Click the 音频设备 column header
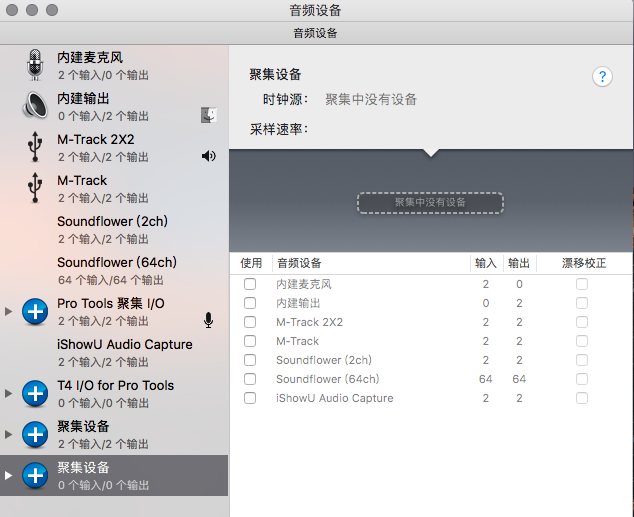The image size is (634, 517). (298, 263)
